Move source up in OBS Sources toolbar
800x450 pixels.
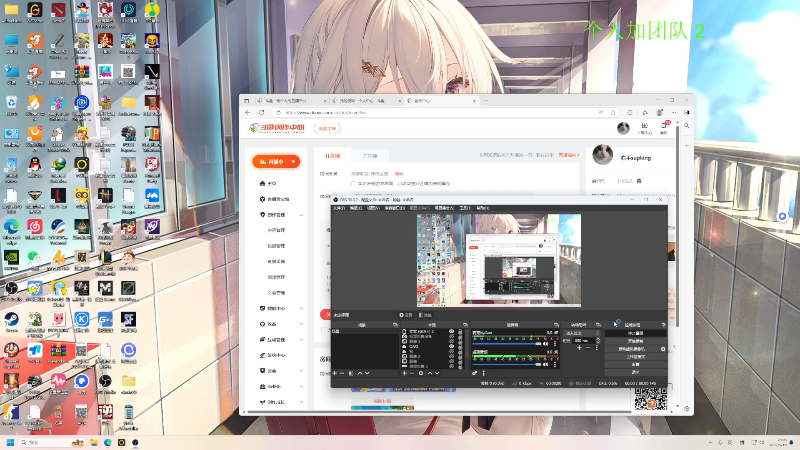(430, 373)
